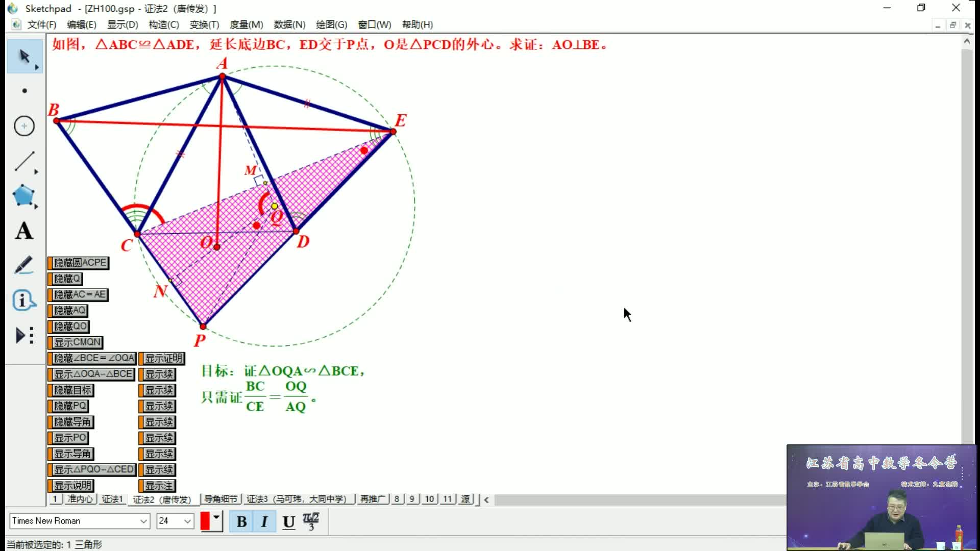Viewport: 980px width, 551px height.
Task: Select the Arrow selection tool
Action: click(x=24, y=57)
